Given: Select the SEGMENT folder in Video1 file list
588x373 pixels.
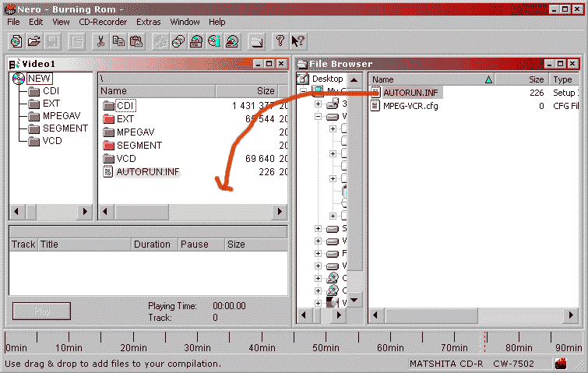Looking at the screenshot, I should (139, 146).
